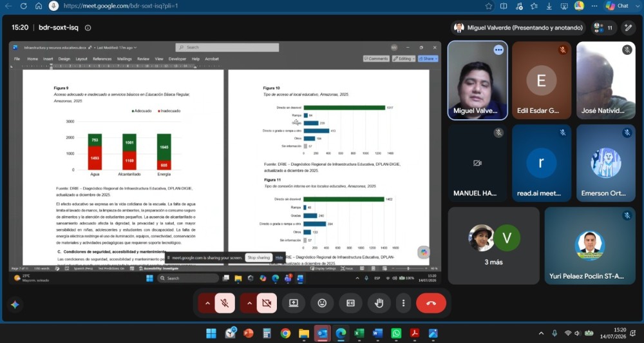Open File Explorer from the taskbar
644x343 pixels.
pos(303,333)
